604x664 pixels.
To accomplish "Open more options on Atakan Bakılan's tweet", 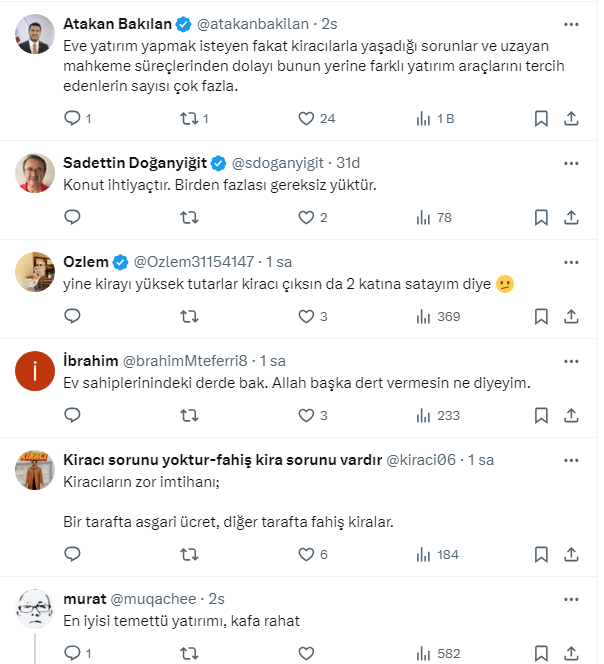I will pyautogui.click(x=570, y=22).
